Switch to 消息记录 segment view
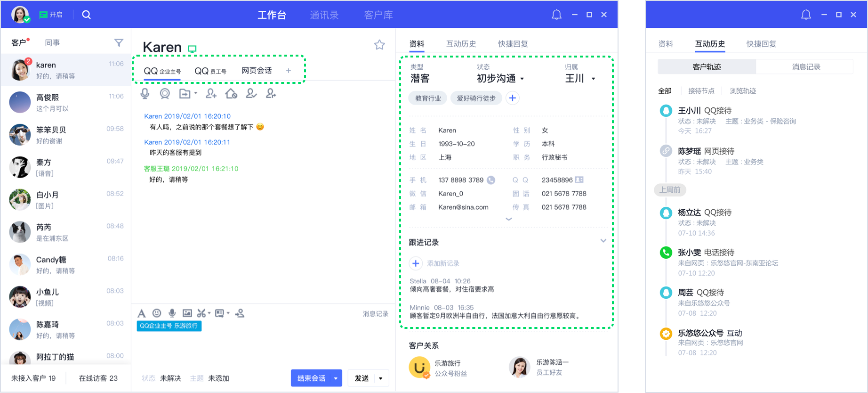This screenshot has height=393, width=868. [x=805, y=67]
